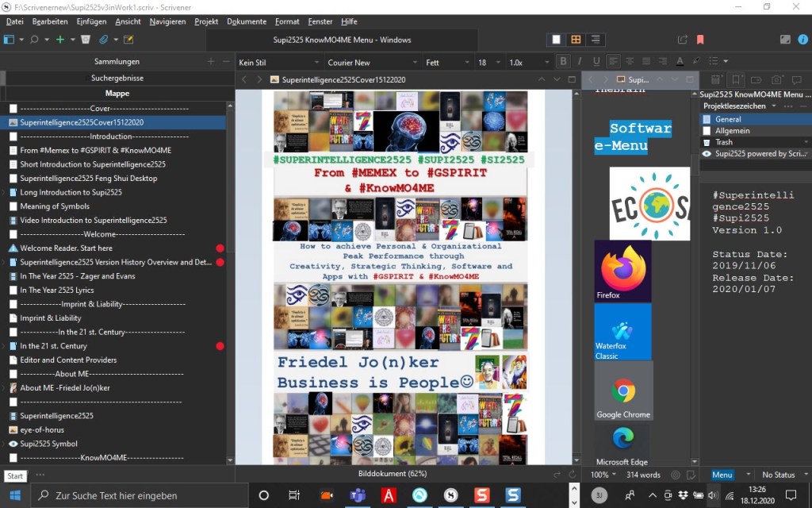Open the Navigieren menu
This screenshot has width=812, height=508.
(x=167, y=21)
